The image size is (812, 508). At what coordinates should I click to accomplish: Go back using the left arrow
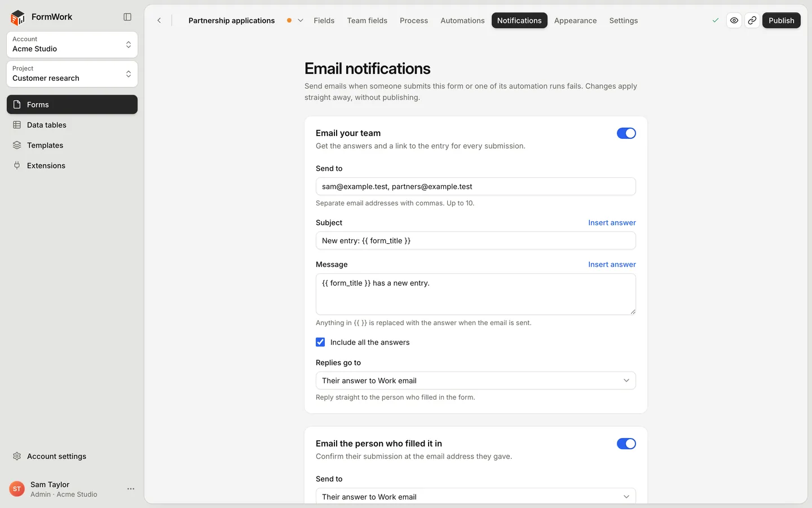[159, 20]
